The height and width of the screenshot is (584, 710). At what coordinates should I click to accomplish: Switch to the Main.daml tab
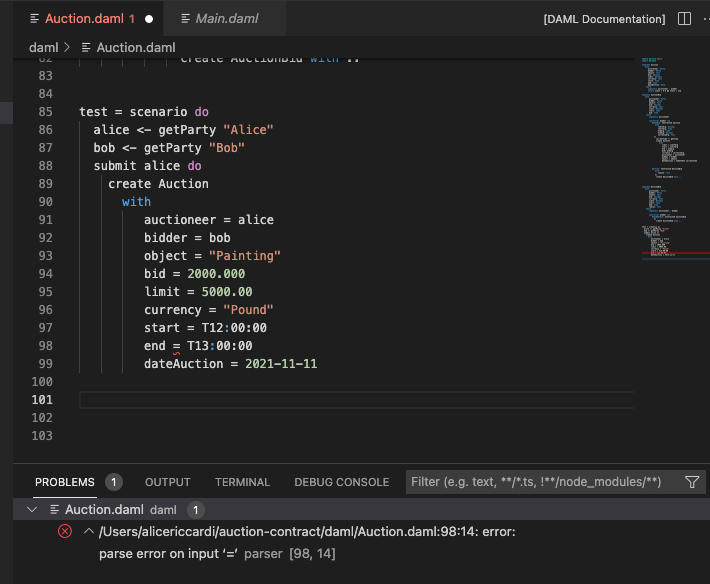pyautogui.click(x=225, y=19)
